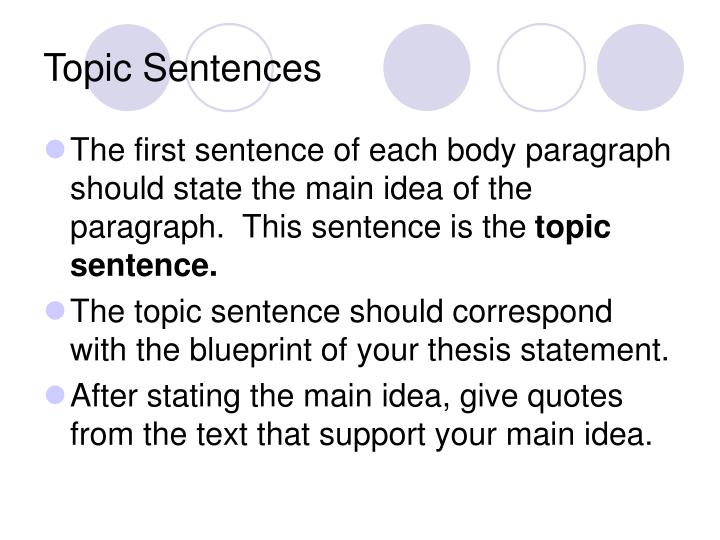
Task: Click the bullet before 'The first sentence'
Action: pos(56,149)
